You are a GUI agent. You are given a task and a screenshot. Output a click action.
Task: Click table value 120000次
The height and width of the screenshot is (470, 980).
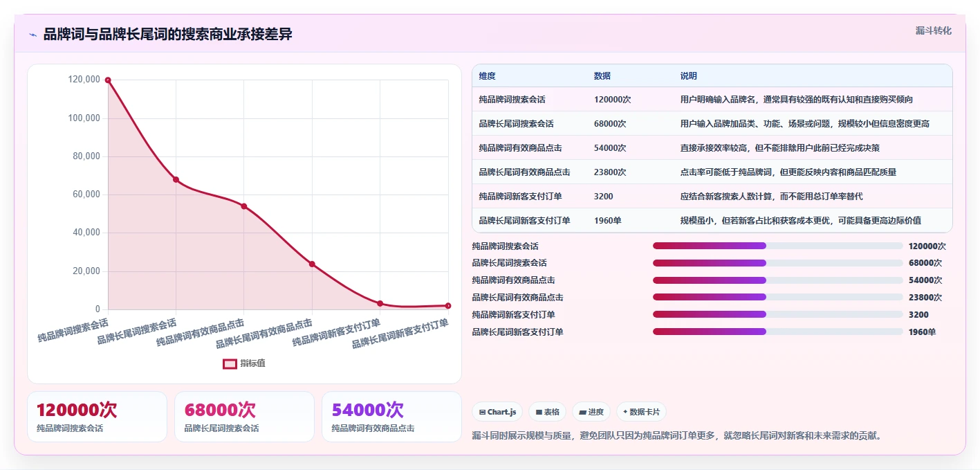point(612,100)
